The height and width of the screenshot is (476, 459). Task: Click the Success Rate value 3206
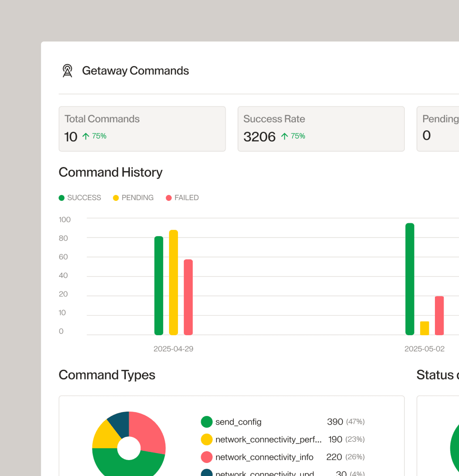tap(260, 137)
